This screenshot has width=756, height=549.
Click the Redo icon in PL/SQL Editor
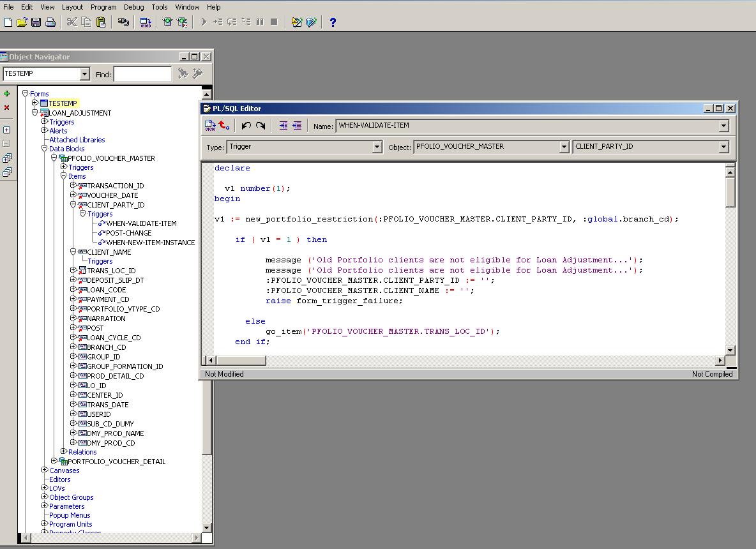261,126
